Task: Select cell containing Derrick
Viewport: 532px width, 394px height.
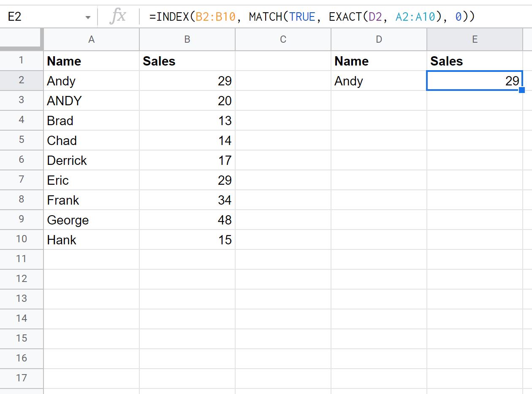Action: coord(91,160)
